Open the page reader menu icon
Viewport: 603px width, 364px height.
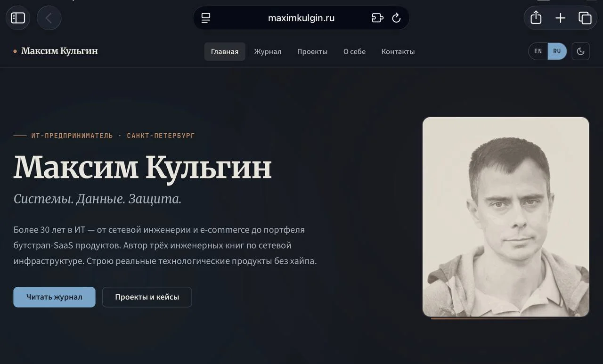pyautogui.click(x=206, y=18)
